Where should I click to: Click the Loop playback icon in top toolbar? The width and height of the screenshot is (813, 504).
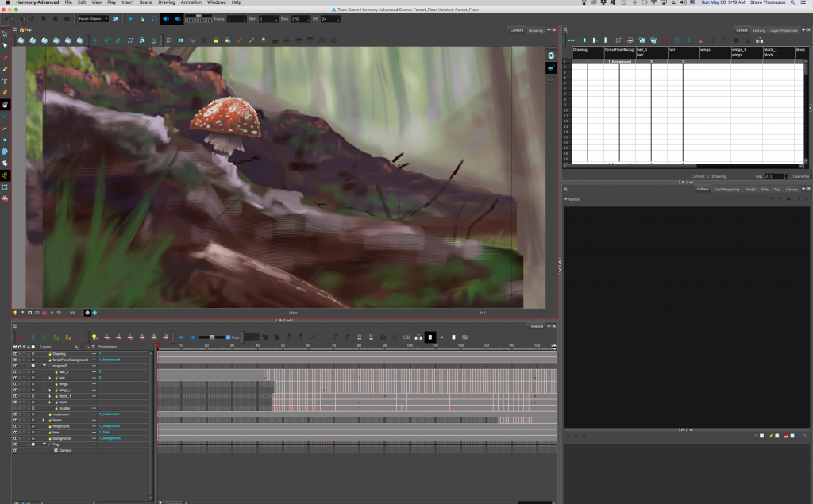(x=152, y=18)
